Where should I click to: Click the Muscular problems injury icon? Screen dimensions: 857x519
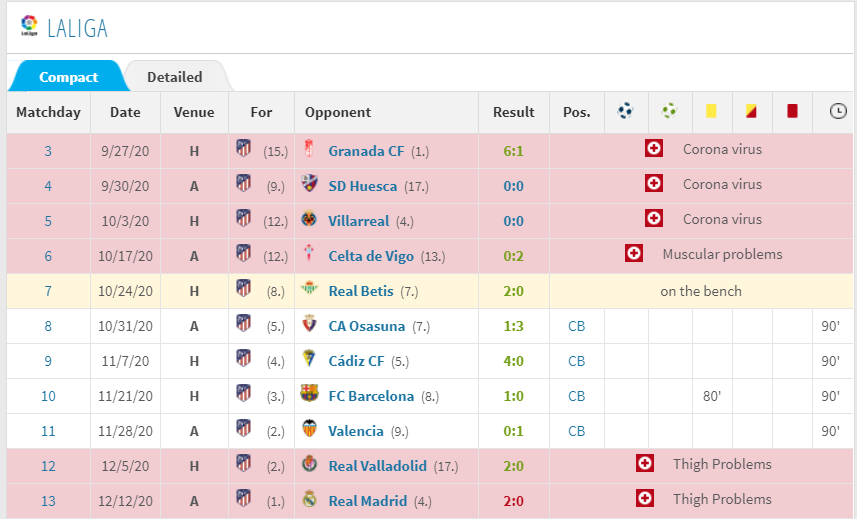tap(634, 254)
